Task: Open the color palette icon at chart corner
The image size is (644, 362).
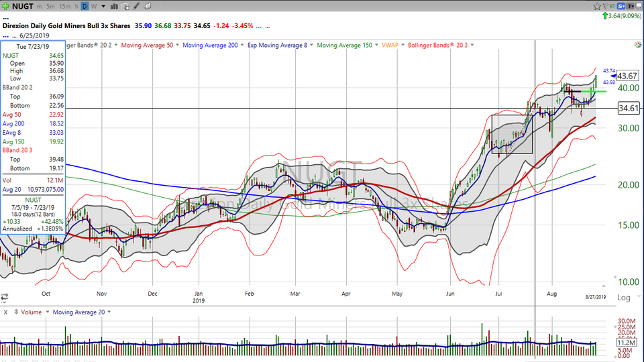Action: pyautogui.click(x=637, y=45)
